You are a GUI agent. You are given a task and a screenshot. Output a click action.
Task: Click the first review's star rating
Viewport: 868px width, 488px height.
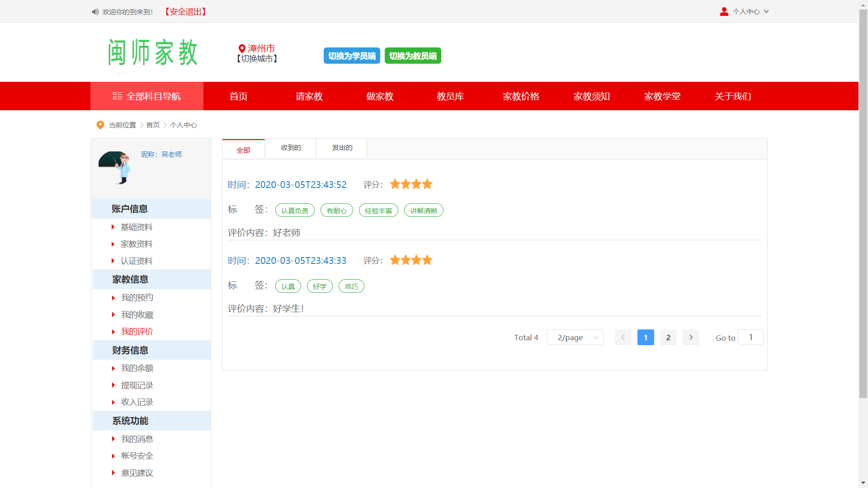click(411, 184)
